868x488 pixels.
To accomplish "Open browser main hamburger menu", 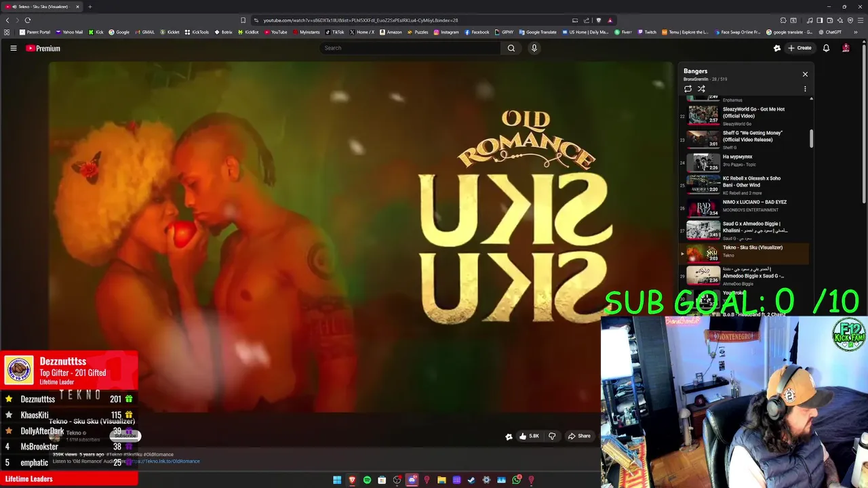I will pos(861,20).
